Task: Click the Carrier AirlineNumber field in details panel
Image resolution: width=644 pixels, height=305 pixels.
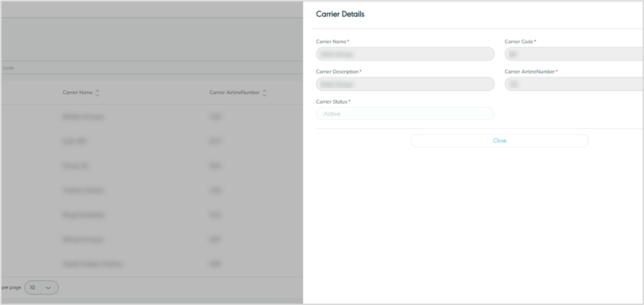Action: pyautogui.click(x=574, y=84)
